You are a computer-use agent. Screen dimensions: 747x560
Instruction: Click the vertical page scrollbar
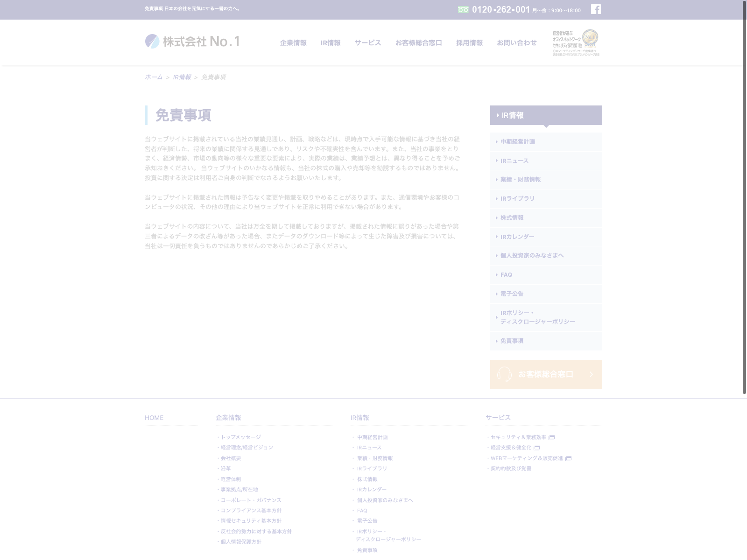pyautogui.click(x=744, y=196)
